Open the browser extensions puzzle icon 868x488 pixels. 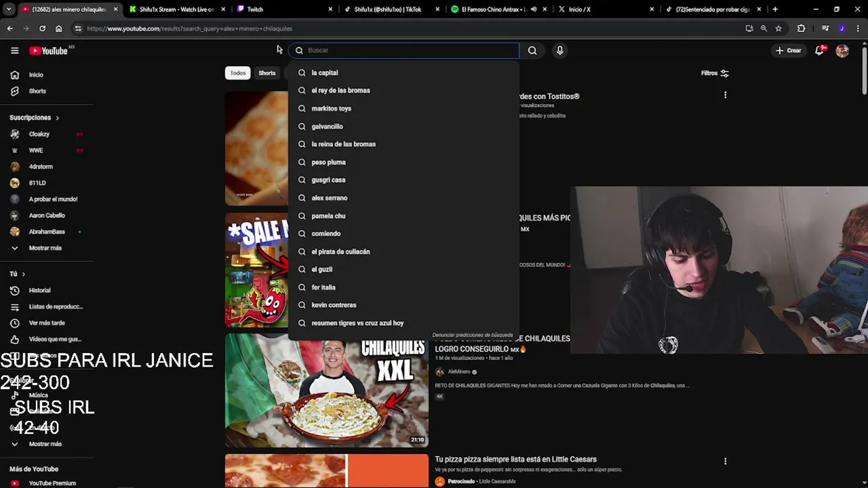802,28
